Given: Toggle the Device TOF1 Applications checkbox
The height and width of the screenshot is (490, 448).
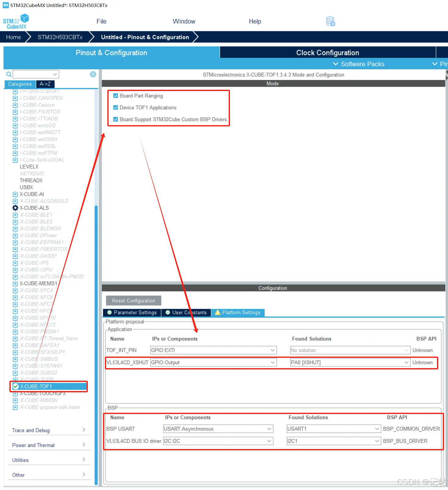Looking at the screenshot, I should 116,107.
